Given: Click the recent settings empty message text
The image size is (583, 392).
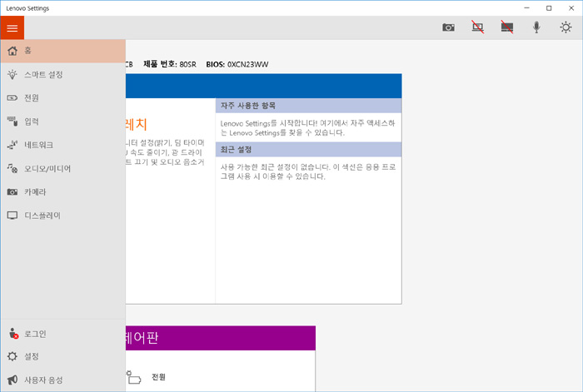Looking at the screenshot, I should tap(308, 171).
